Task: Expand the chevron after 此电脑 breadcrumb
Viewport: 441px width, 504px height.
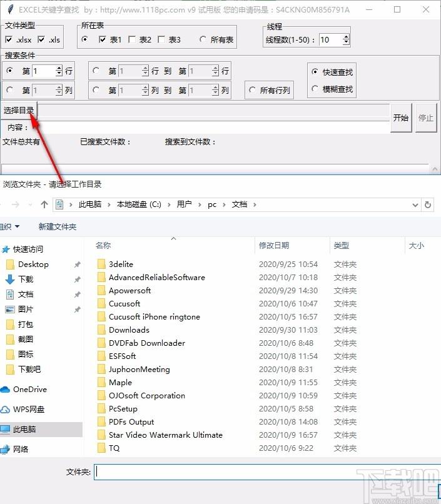Action: pyautogui.click(x=109, y=204)
